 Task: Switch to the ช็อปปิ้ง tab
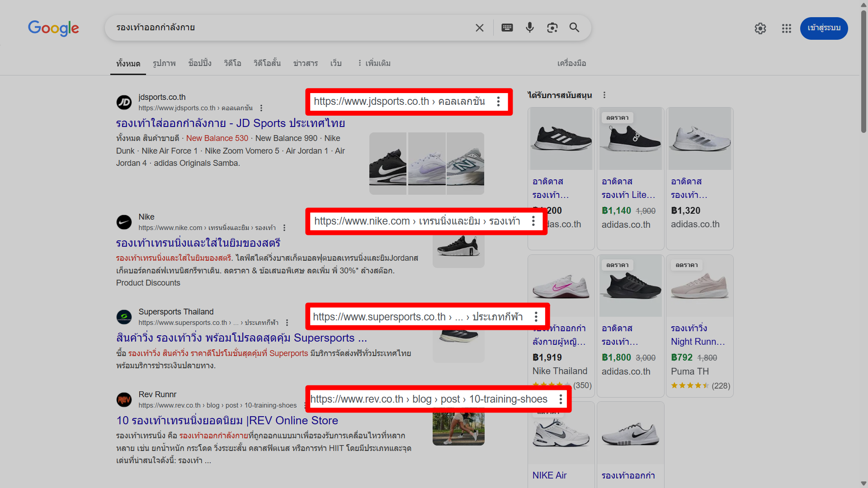coord(200,63)
